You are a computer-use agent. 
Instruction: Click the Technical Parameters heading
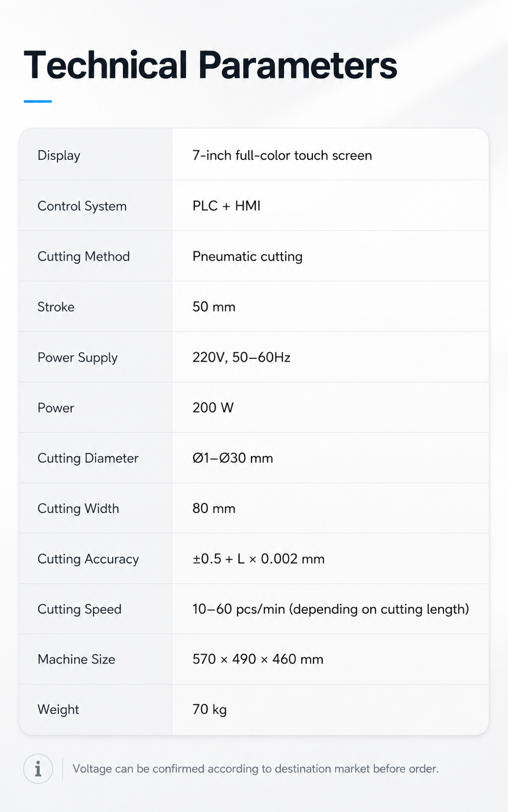(210, 66)
